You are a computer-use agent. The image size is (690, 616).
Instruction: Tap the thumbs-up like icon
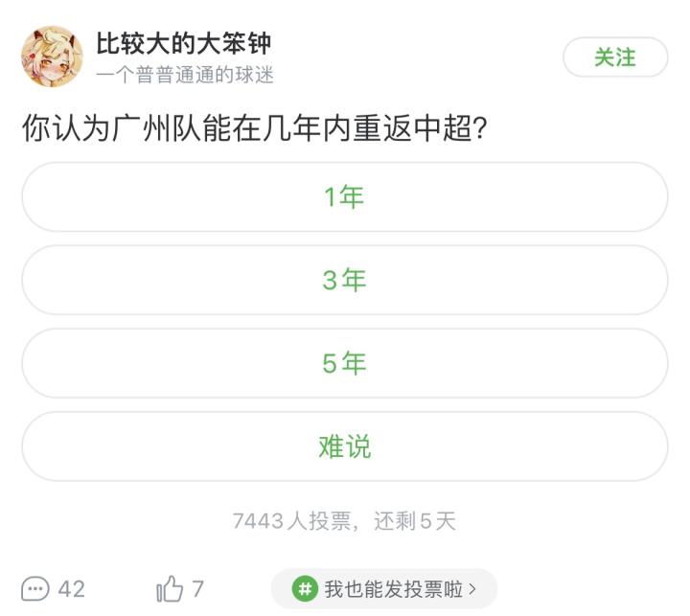[x=170, y=587]
